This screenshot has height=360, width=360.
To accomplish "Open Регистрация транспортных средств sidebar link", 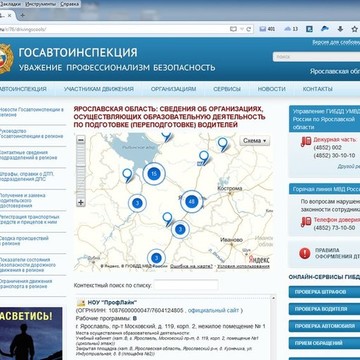I will click(30, 219).
